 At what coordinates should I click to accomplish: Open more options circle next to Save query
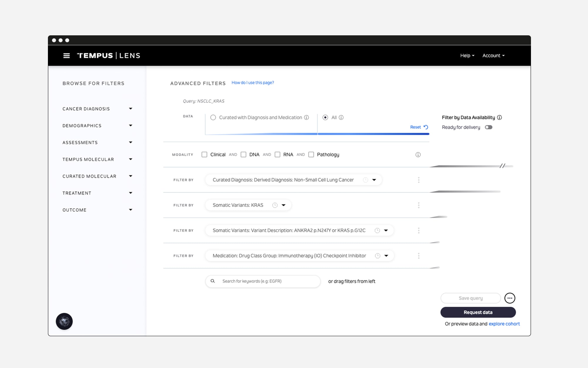(x=510, y=298)
